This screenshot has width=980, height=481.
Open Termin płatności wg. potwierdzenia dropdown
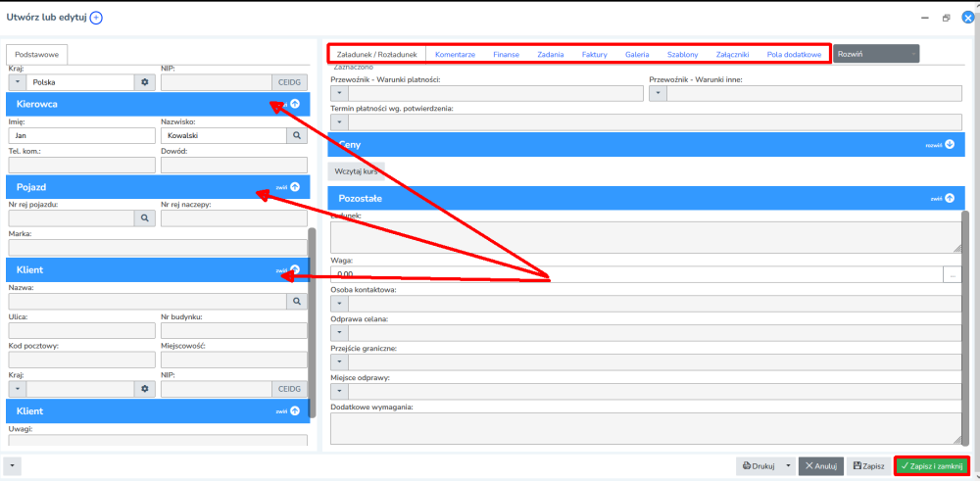point(339,121)
